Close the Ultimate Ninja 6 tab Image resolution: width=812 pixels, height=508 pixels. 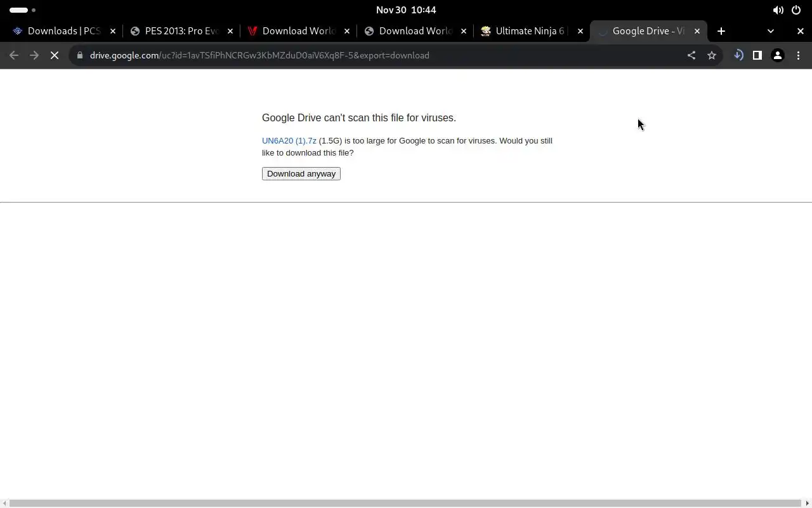(580, 30)
